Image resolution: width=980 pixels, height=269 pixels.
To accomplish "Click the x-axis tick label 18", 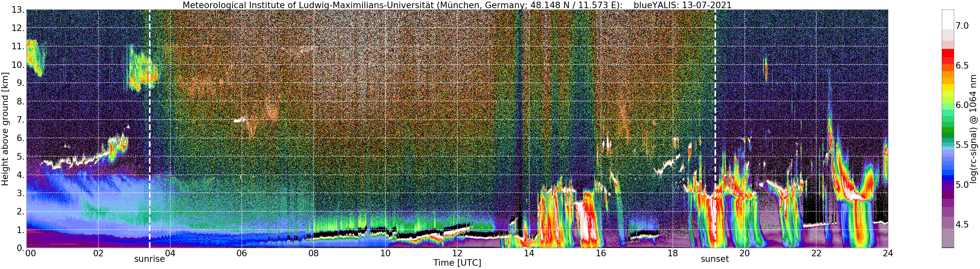I will 672,253.
